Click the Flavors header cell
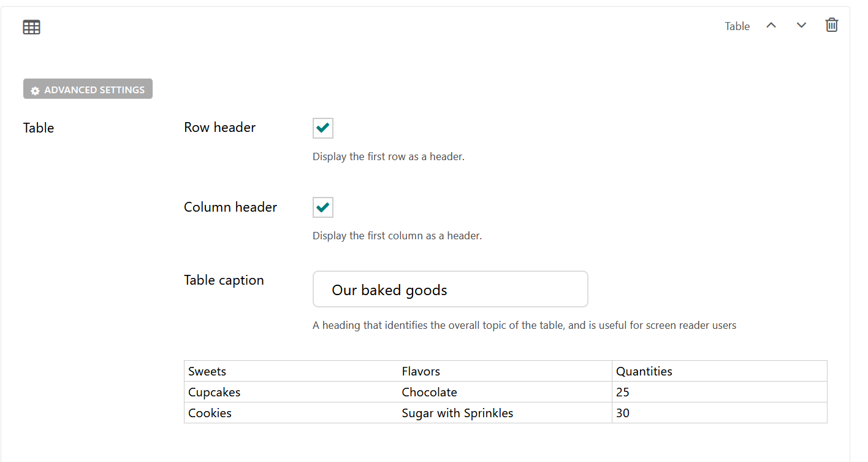Image resolution: width=868 pixels, height=462 pixels. tap(504, 371)
